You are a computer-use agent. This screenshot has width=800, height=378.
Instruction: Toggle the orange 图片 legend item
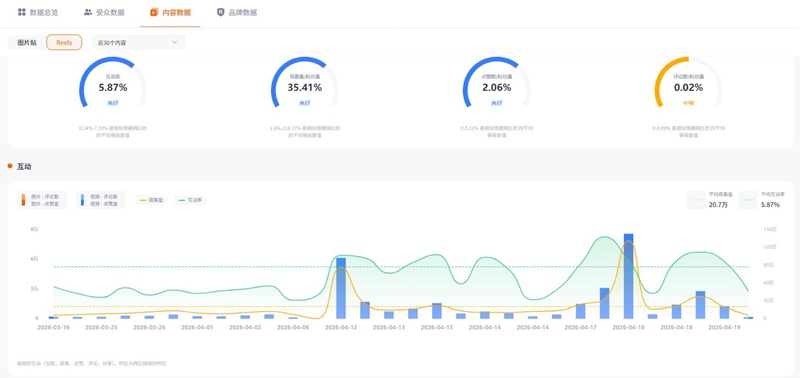point(42,200)
